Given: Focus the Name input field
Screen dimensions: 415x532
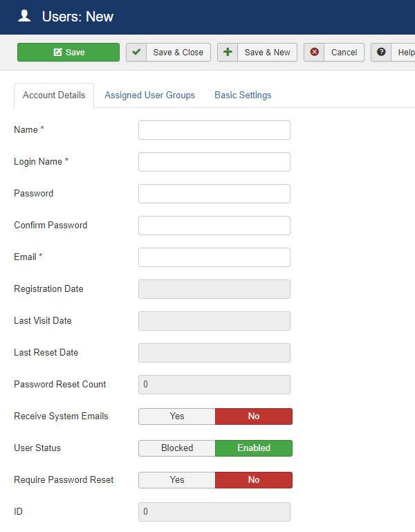Looking at the screenshot, I should tap(214, 130).
